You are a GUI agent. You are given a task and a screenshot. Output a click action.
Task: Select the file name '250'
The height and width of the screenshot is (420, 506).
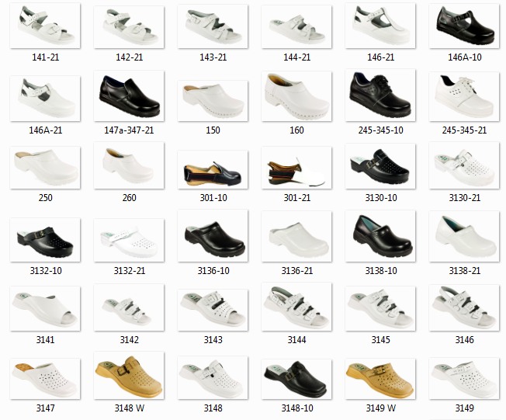point(45,197)
